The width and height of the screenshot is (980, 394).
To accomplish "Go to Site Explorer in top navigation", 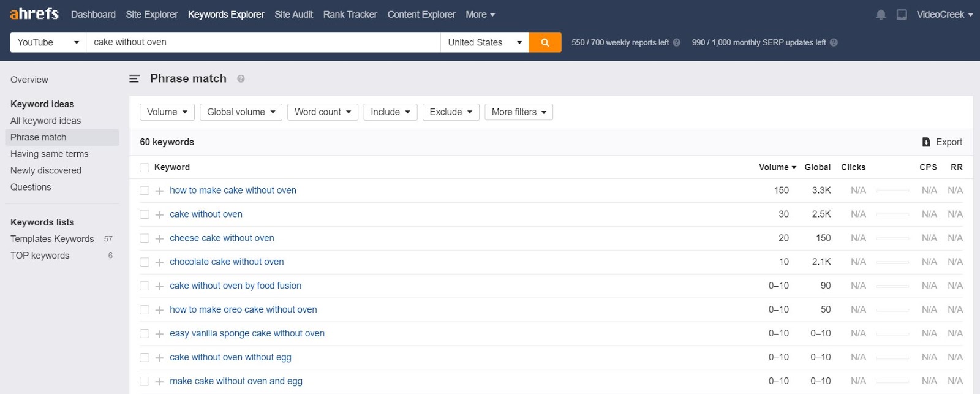I will point(151,15).
